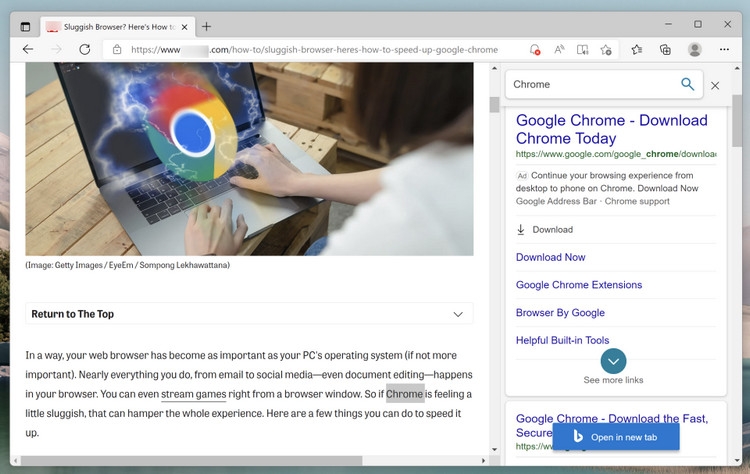
Task: Open the Collections icon in toolbar
Action: point(665,49)
